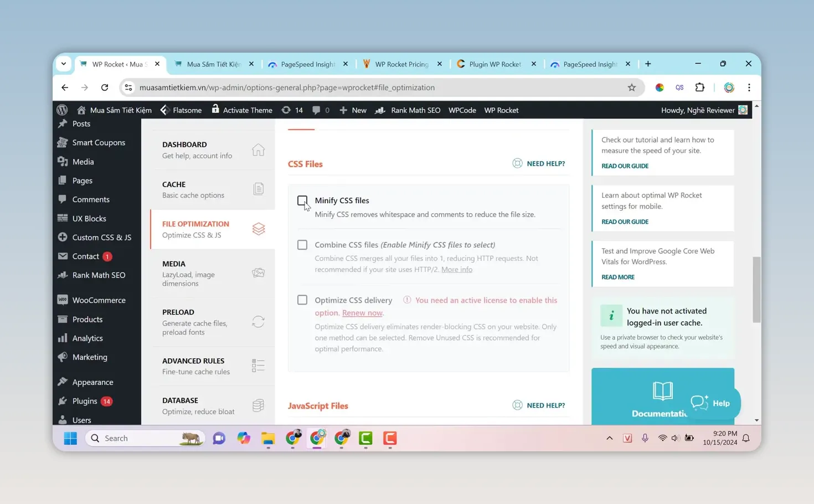Image resolution: width=814 pixels, height=504 pixels.
Task: Click the page vertical scrollbar thumb
Action: click(756, 290)
